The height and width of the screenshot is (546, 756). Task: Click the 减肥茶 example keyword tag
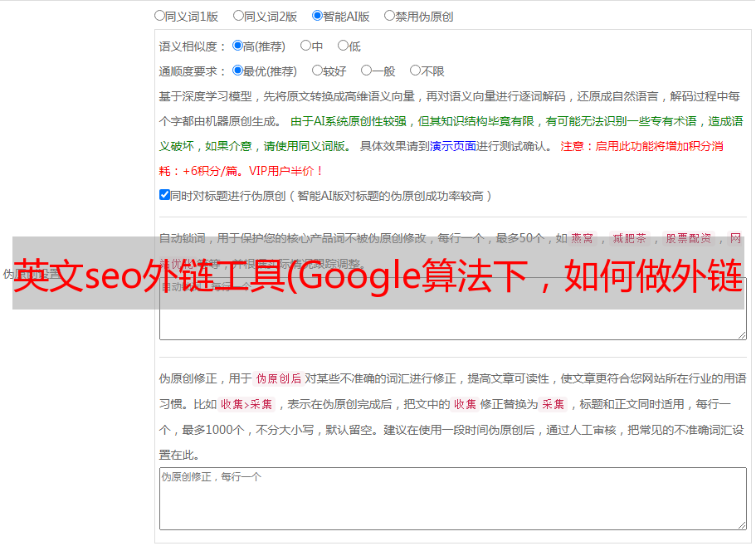coord(630,238)
